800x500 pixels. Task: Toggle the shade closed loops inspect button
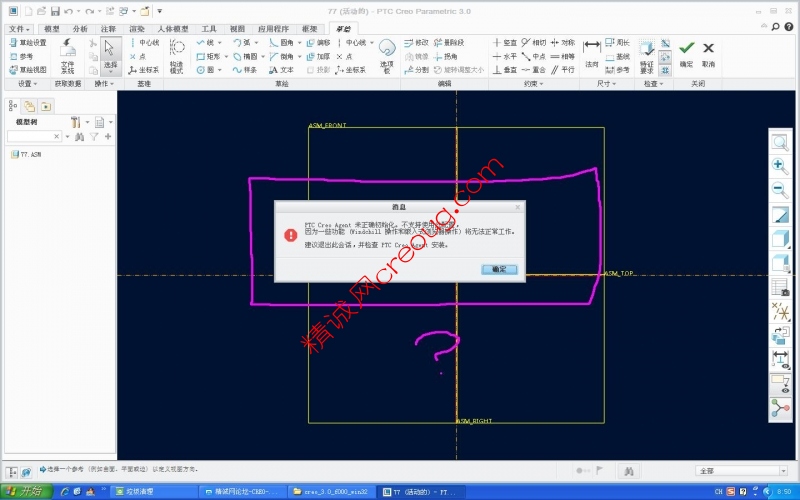665,43
